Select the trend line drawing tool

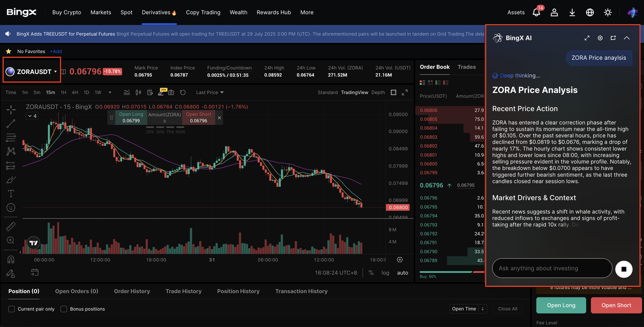[10, 123]
